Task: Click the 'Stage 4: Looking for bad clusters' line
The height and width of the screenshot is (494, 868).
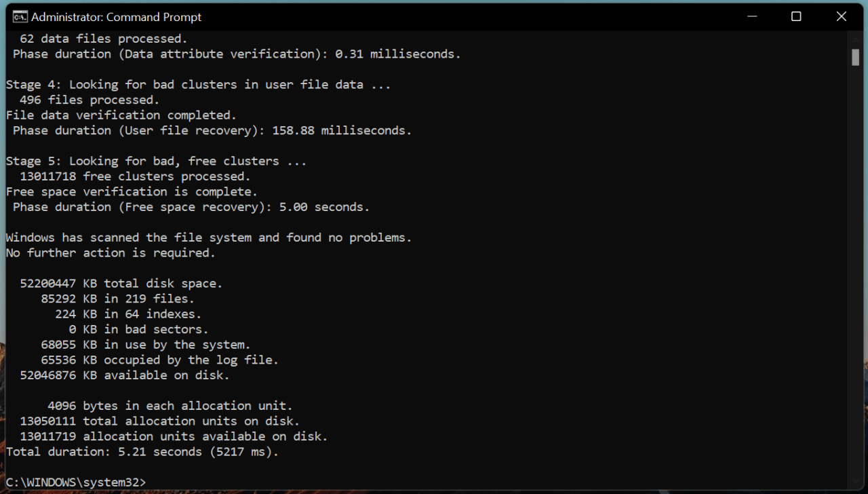Action: click(198, 85)
